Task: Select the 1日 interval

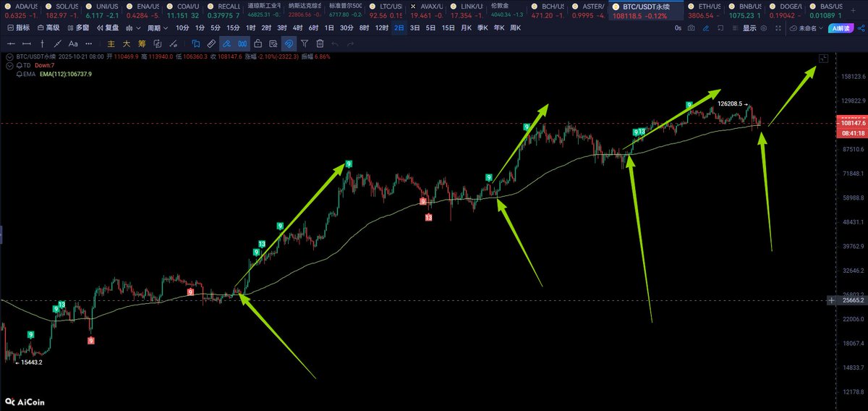Action: coord(329,27)
